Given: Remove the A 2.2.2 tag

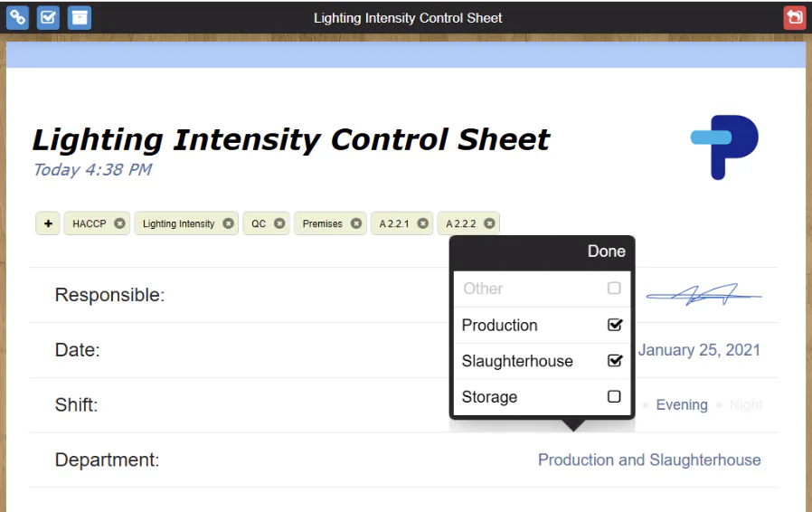Looking at the screenshot, I should [x=489, y=223].
